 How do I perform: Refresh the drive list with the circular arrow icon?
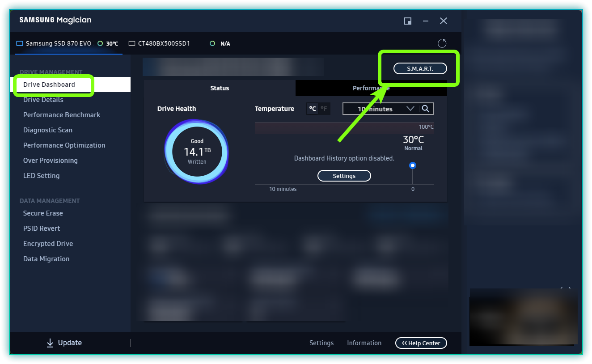point(442,43)
